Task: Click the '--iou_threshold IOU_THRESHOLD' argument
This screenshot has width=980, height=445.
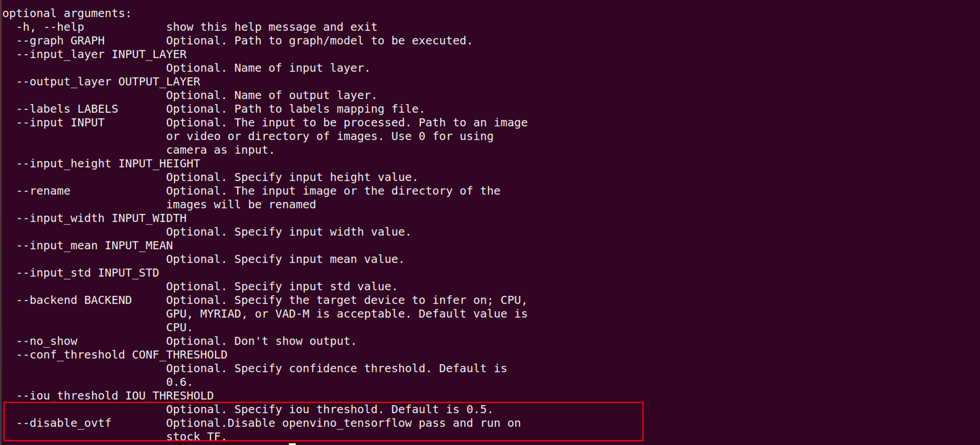Action: click(115, 396)
